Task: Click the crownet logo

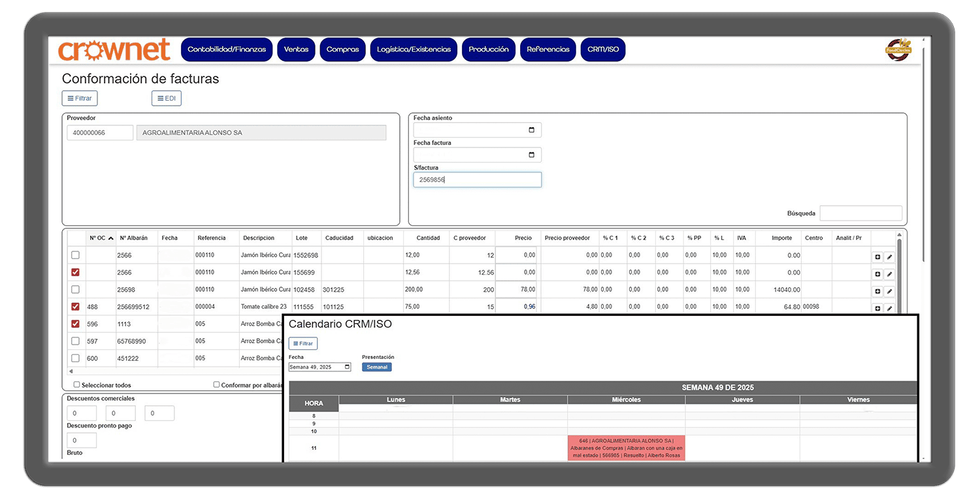Action: 114,50
